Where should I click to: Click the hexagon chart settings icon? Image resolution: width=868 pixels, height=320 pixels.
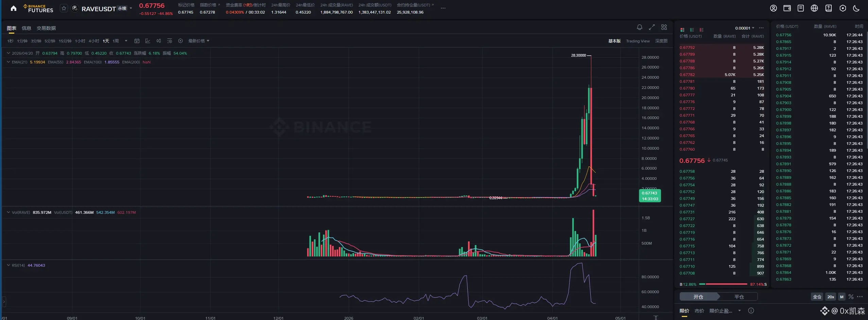[x=180, y=41]
